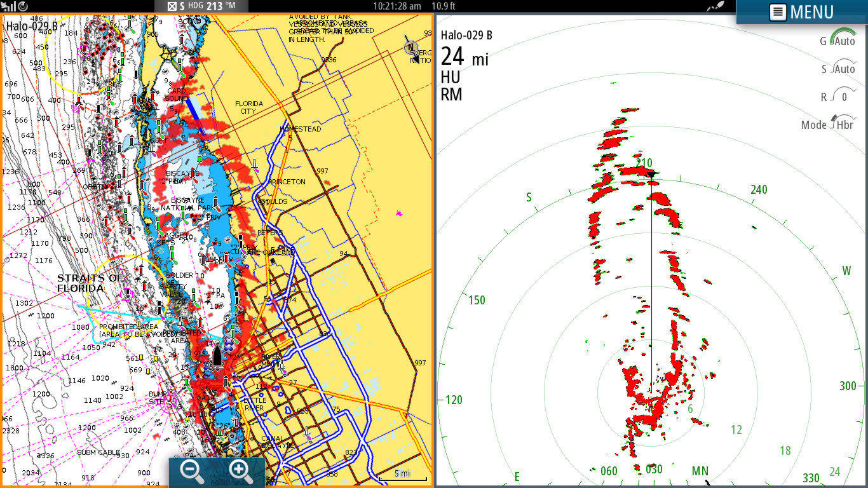This screenshot has width=868, height=488.
Task: Tap the 18 range ring label
Action: (785, 451)
